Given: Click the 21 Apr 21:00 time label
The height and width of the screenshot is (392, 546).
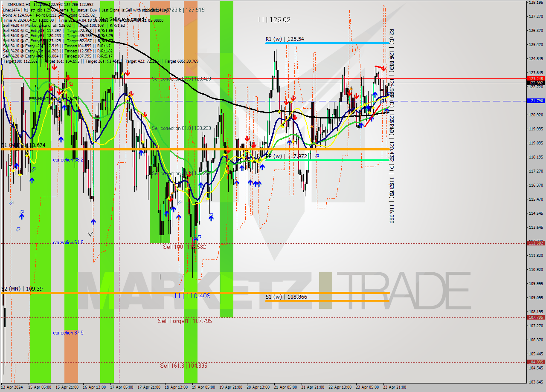Looking at the screenshot, I should [x=313, y=387].
